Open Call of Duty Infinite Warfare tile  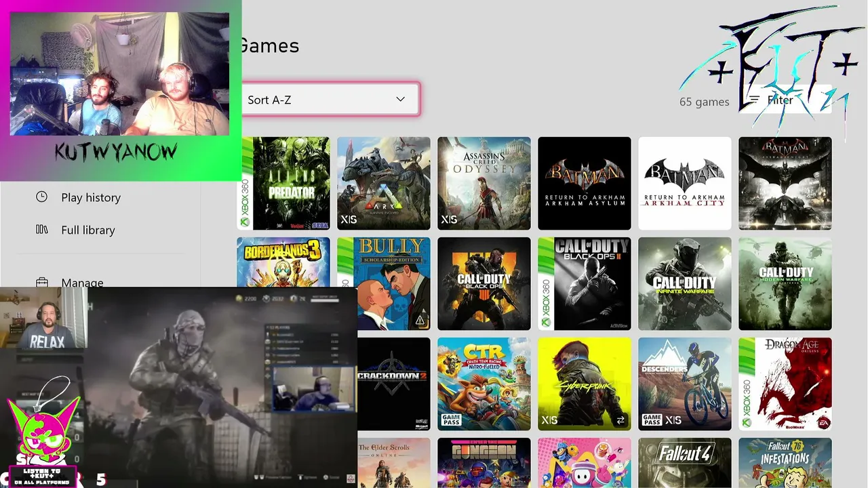point(685,284)
